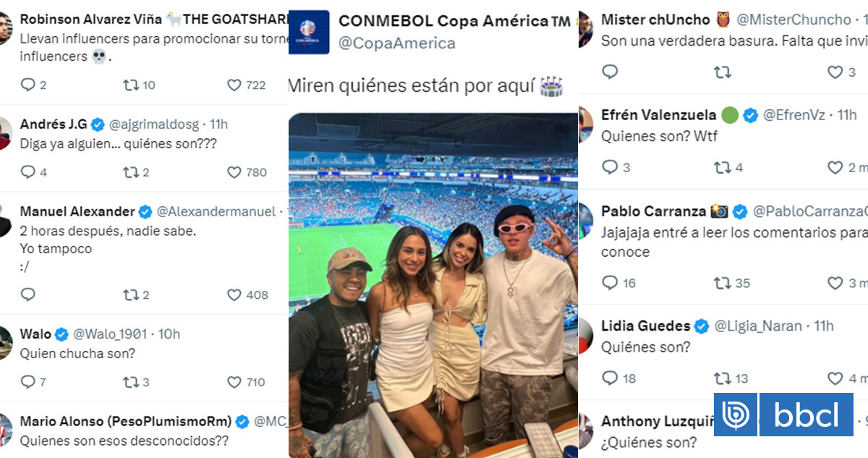Like Efrén Valenzuela's tweet
Viewport: 868px width, 458px height.
click(x=835, y=168)
